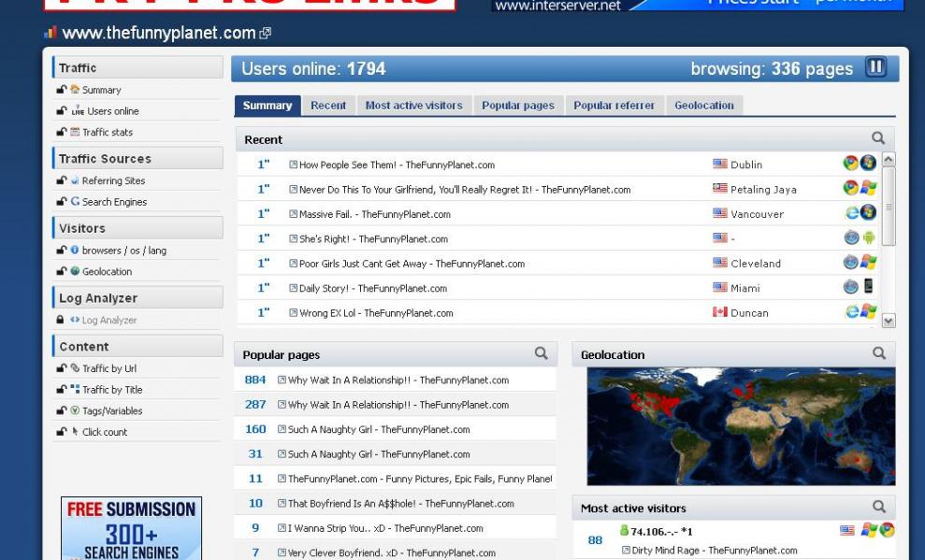This screenshot has width=925, height=560.
Task: Click the Chrome browser icon in the Dublin row
Action: tap(850, 164)
